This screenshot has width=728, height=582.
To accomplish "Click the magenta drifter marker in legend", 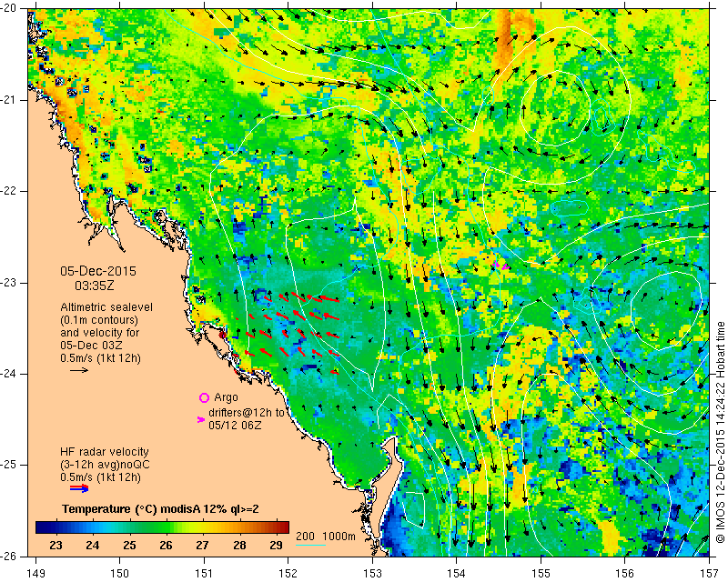I will [x=200, y=419].
